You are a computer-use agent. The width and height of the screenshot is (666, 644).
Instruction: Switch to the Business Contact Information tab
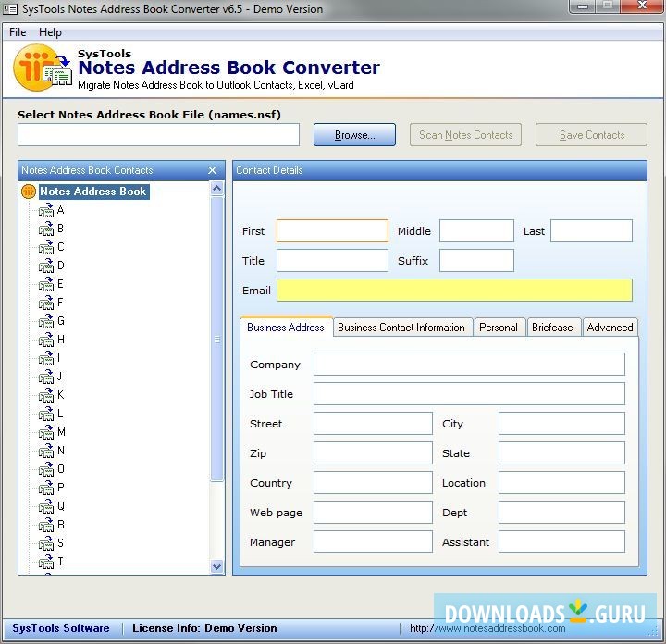point(402,328)
